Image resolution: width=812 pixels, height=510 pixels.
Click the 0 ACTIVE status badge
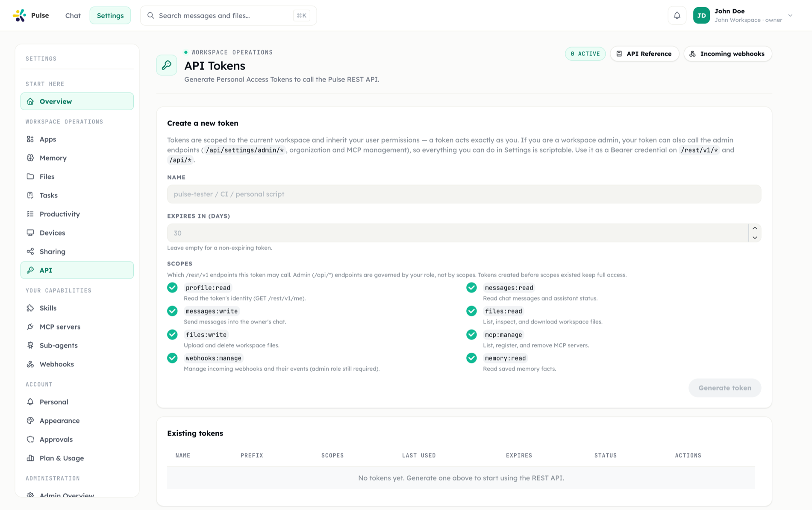click(585, 54)
